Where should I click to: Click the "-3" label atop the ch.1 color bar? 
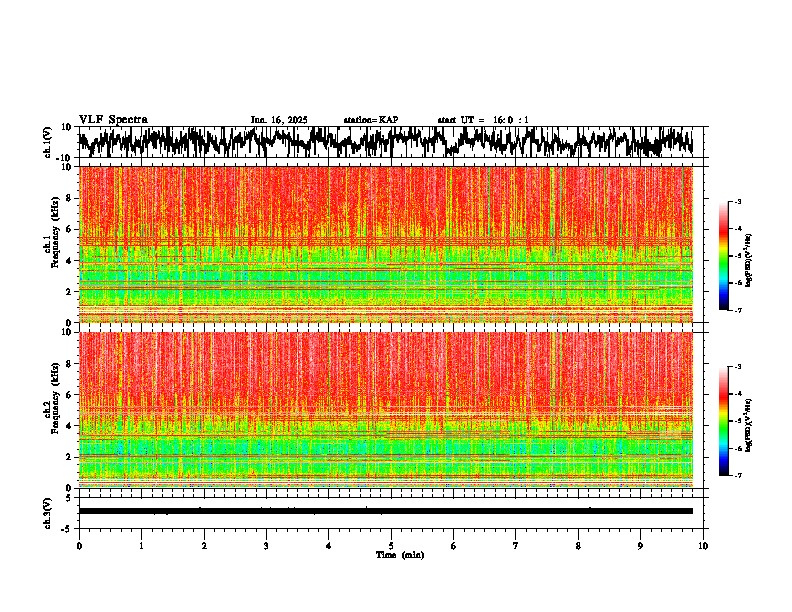(x=737, y=201)
